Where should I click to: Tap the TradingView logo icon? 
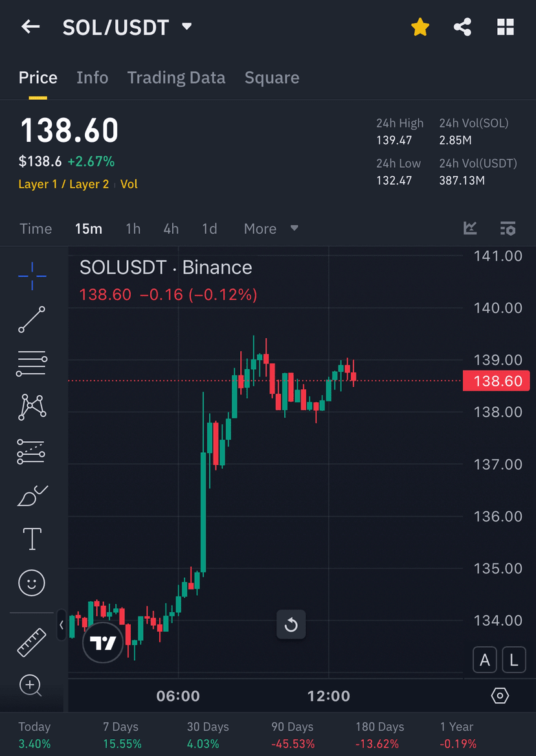point(103,642)
